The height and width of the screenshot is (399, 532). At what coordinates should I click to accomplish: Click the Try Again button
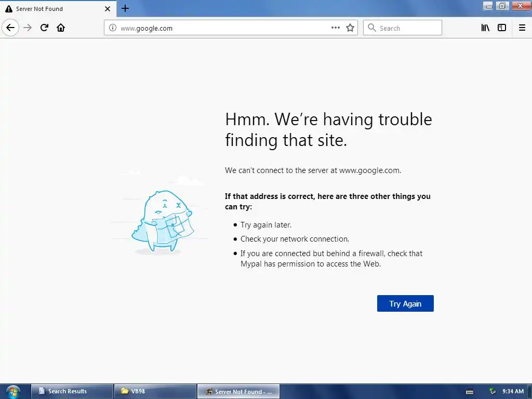(405, 303)
